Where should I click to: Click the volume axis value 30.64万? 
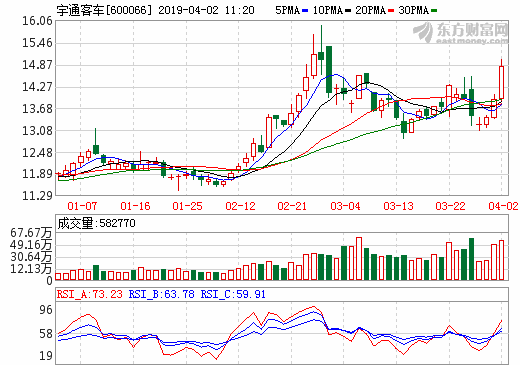[31, 257]
